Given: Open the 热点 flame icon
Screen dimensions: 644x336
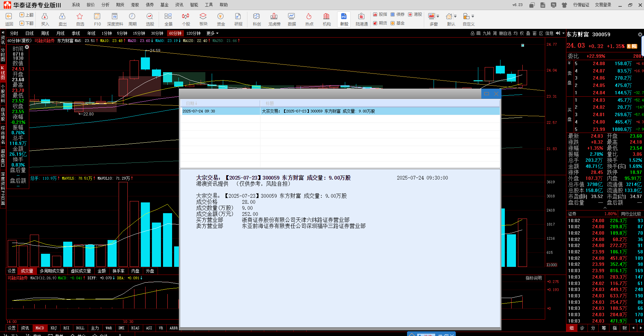Looking at the screenshot, I should point(309,19).
